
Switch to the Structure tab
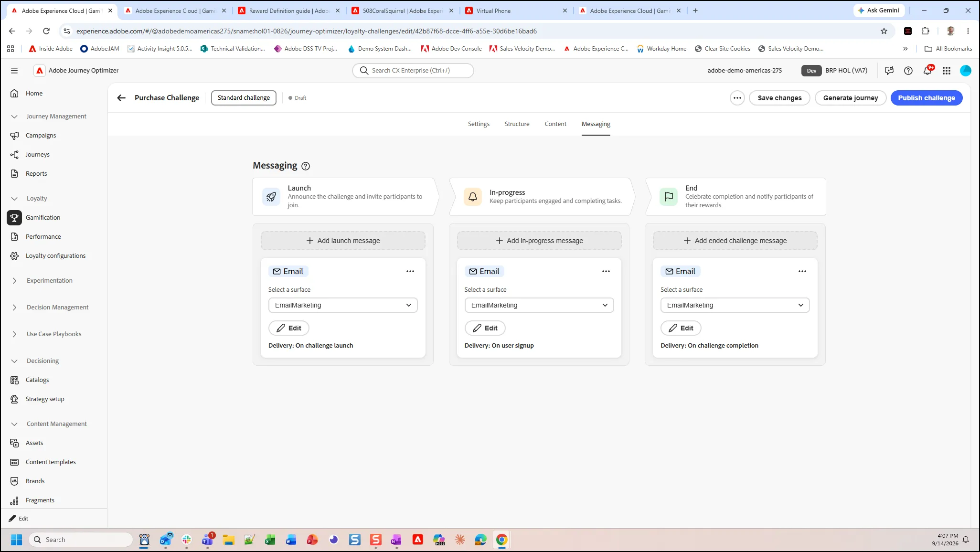coord(517,124)
